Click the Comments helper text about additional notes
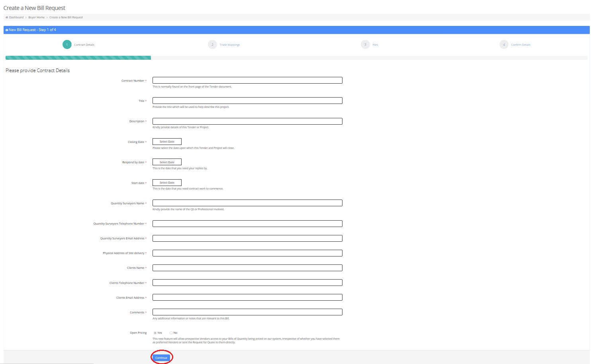Image resolution: width=591 pixels, height=364 pixels. 191,319
